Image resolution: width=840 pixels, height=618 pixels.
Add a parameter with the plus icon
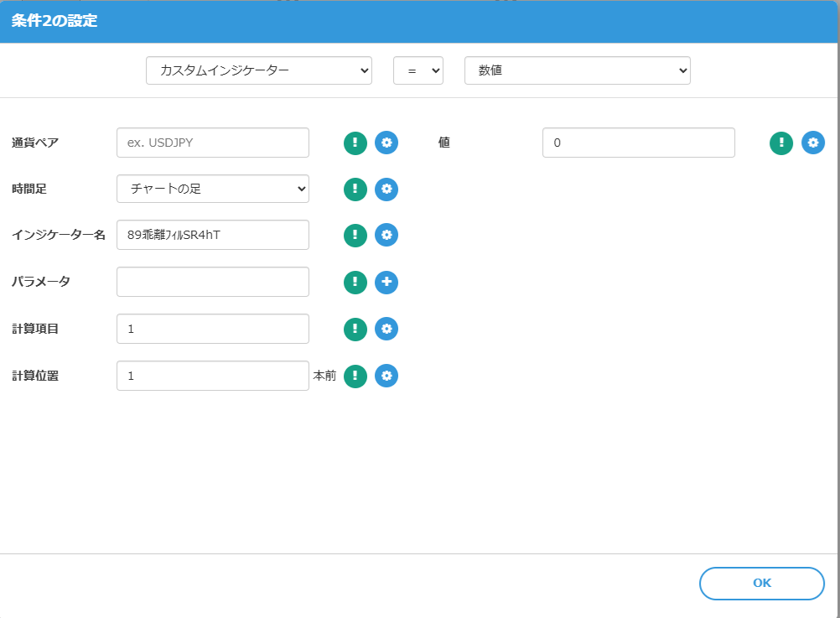point(386,283)
